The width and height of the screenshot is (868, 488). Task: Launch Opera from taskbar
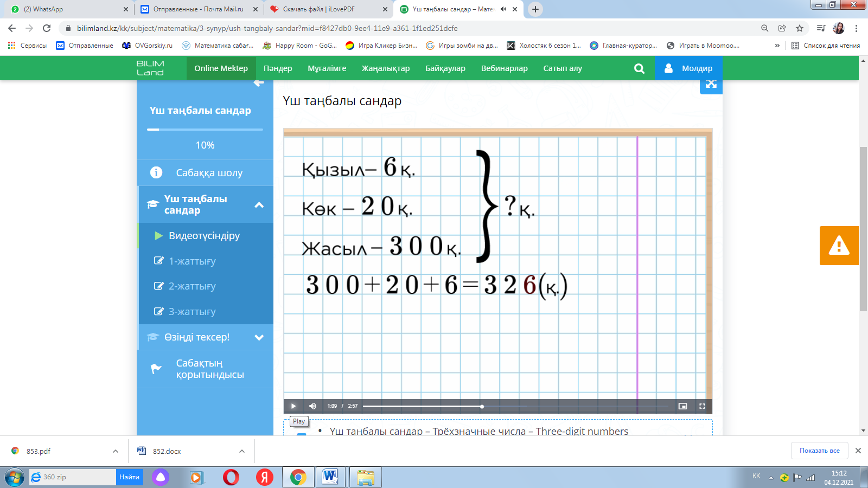(231, 477)
